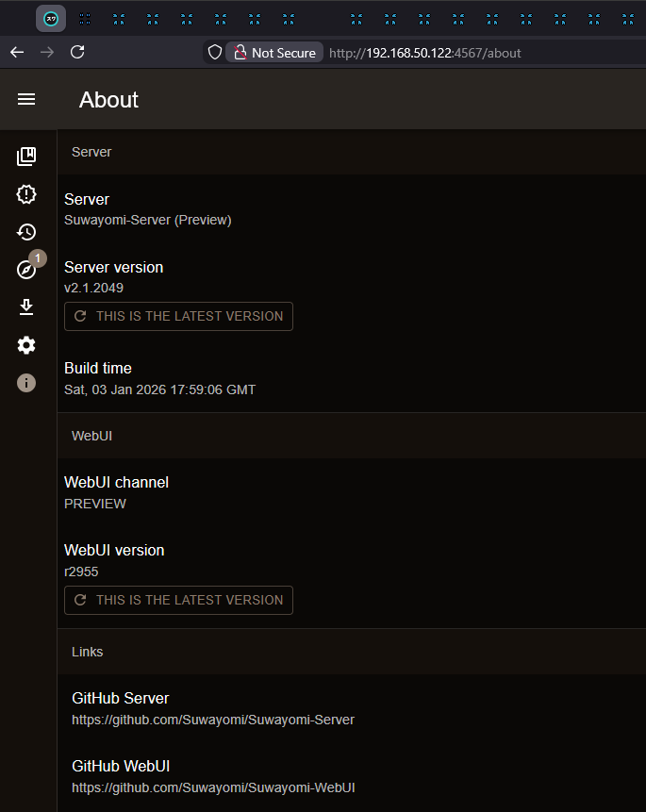Viewport: 646px width, 812px height.
Task: Reload the current page
Action: pos(77,52)
